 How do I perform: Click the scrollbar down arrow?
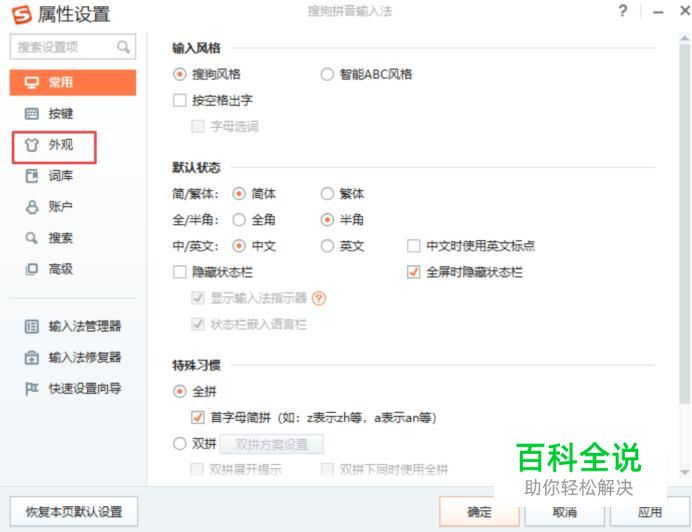coord(684,472)
